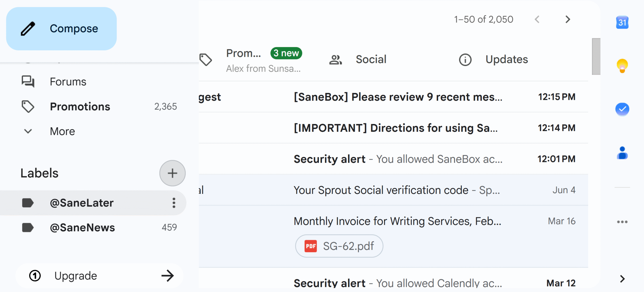Screen dimensions: 644x292
Task: Click the Jun 4 date
Action: (x=564, y=190)
